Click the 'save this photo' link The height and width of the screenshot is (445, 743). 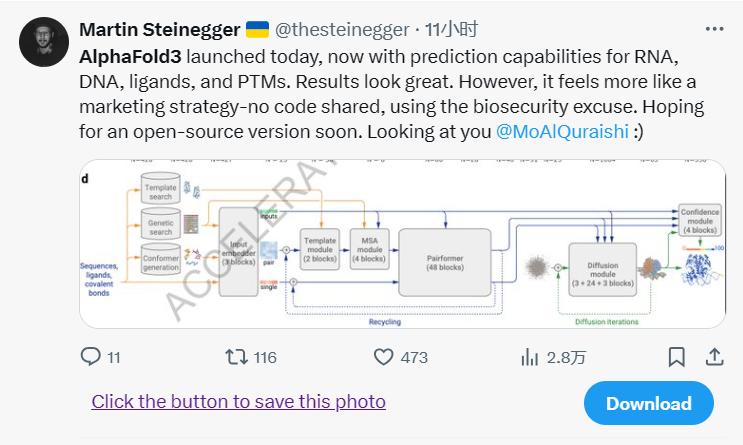pos(238,402)
